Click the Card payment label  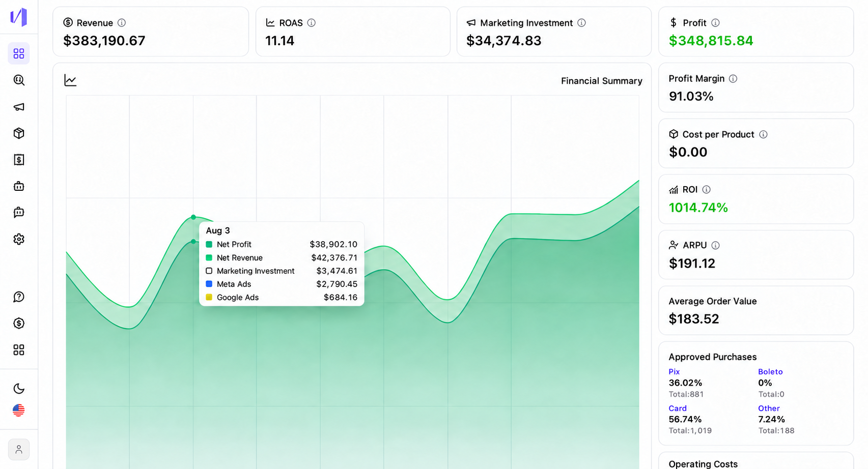[678, 408]
